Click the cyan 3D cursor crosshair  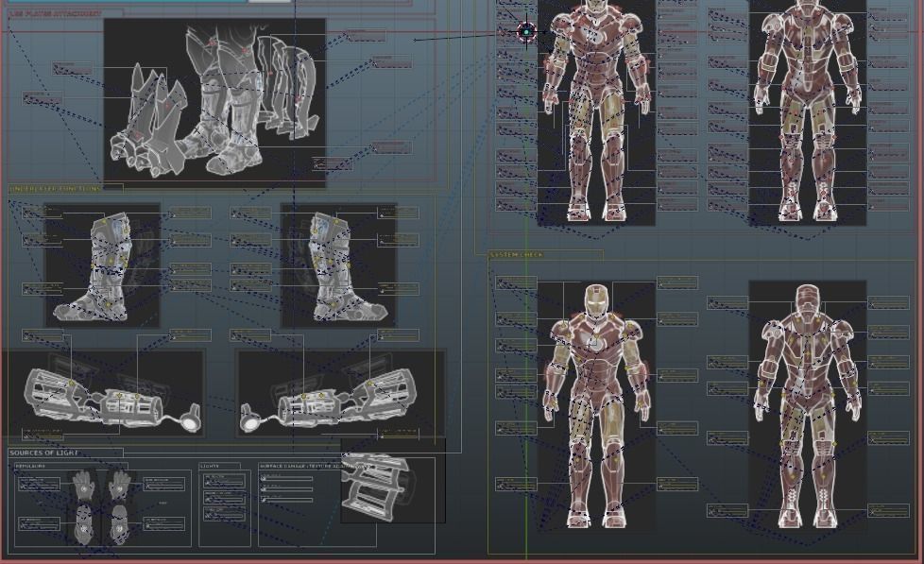coord(526,32)
